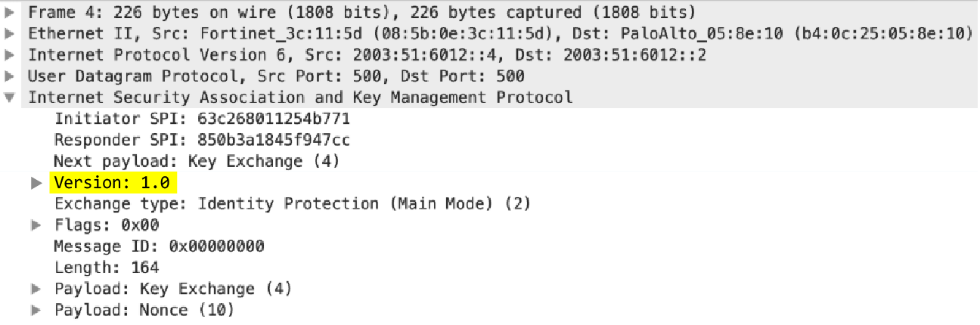The width and height of the screenshot is (980, 325).
Task: Expand the Flags: 0x00 triangle
Action: point(35,225)
